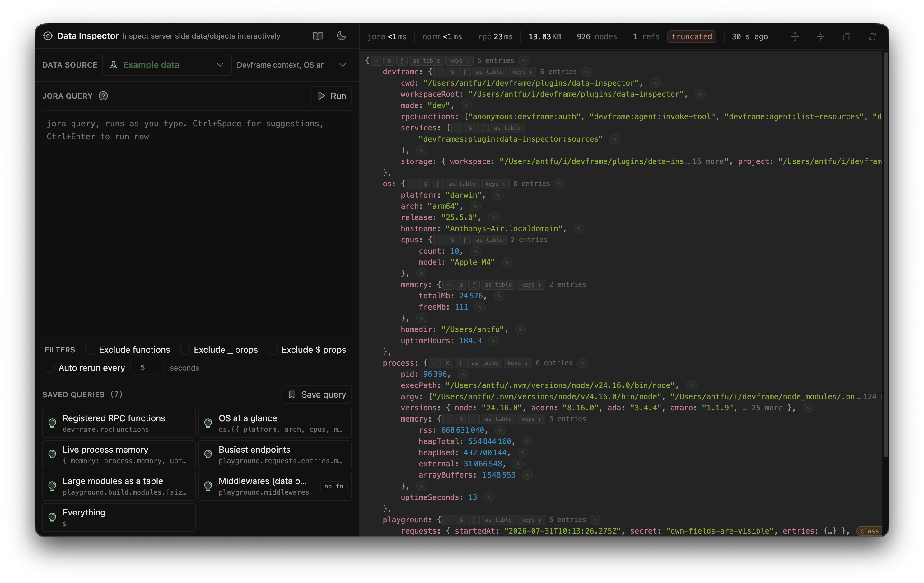
Task: Load the Busiest endpoints saved query
Action: (x=275, y=455)
